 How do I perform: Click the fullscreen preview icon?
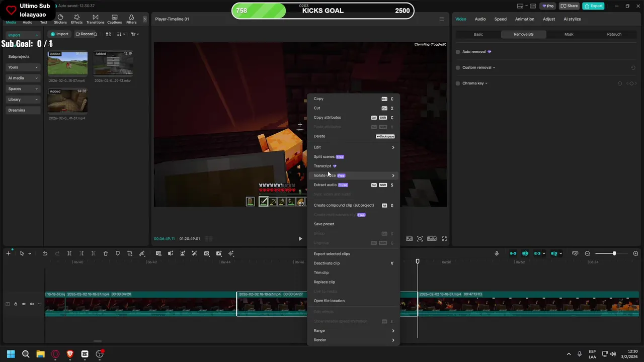tap(444, 239)
